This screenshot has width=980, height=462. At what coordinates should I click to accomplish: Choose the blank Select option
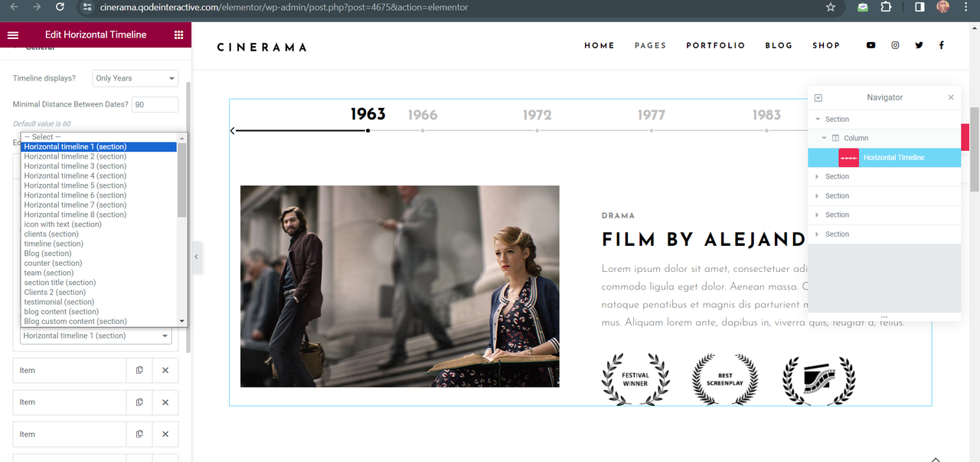(x=100, y=137)
